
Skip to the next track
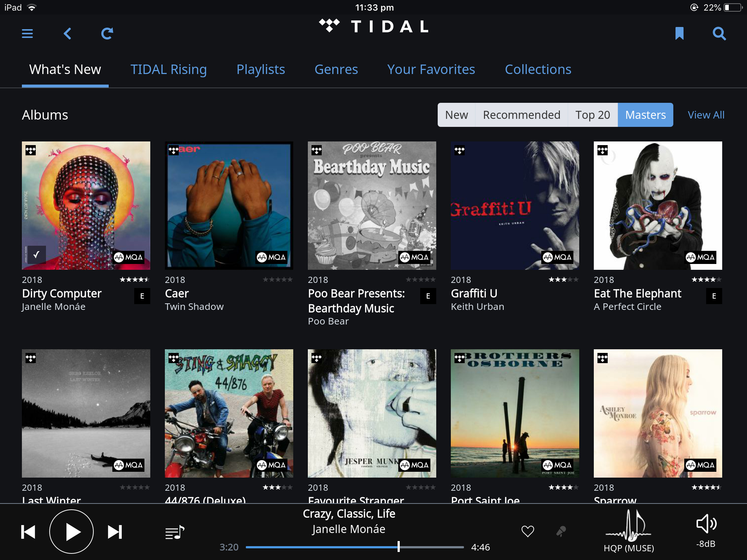pos(115,532)
